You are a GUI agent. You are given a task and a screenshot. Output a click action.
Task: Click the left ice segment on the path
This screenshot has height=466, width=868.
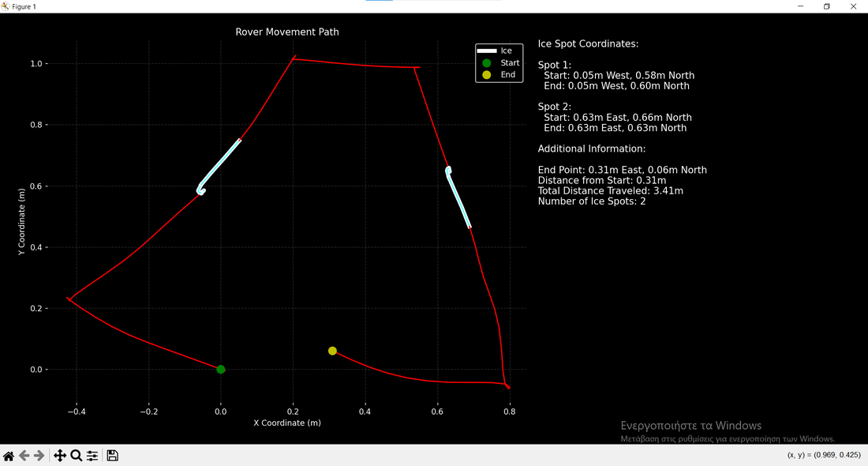(x=221, y=163)
